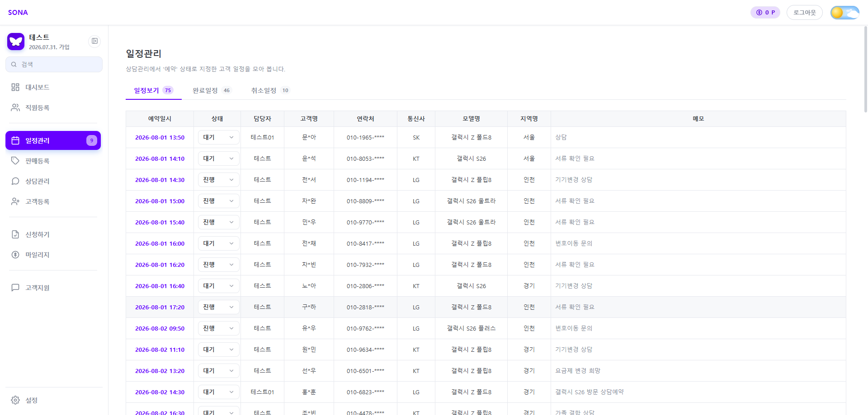Open 마일리지 menu item
The height and width of the screenshot is (415, 868).
click(x=53, y=255)
